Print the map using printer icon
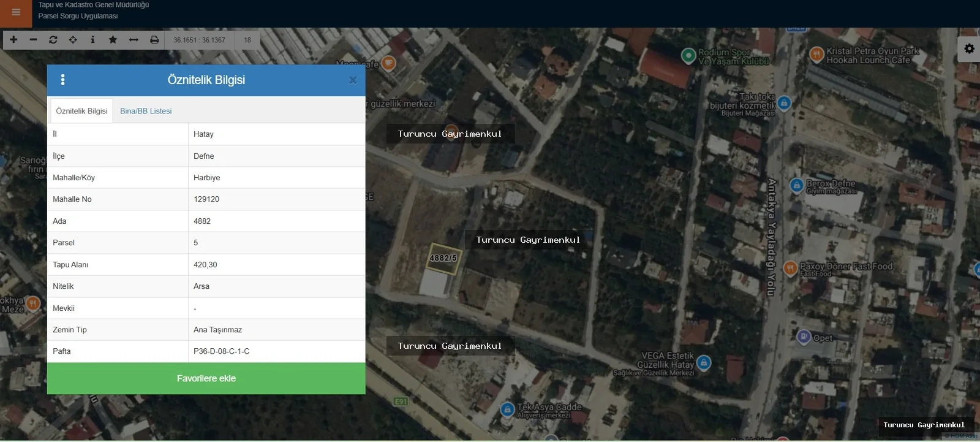Screen dimensions: 980x442 [154, 40]
